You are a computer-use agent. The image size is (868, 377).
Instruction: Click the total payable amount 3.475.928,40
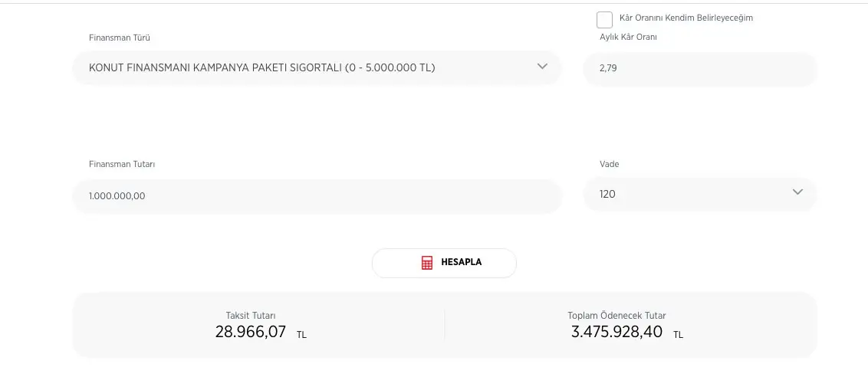coord(616,332)
